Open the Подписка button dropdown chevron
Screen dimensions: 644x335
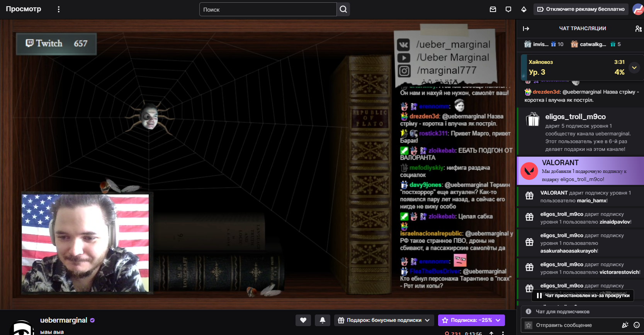tap(498, 320)
